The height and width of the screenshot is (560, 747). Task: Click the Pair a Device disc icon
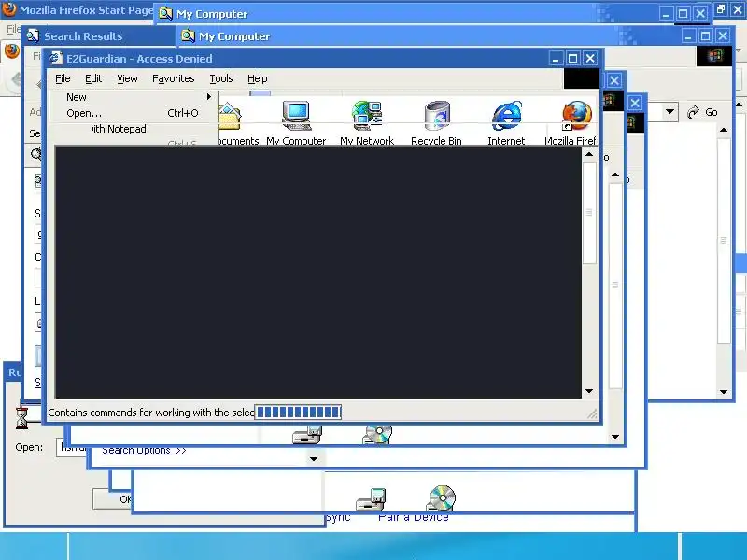pyautogui.click(x=441, y=498)
